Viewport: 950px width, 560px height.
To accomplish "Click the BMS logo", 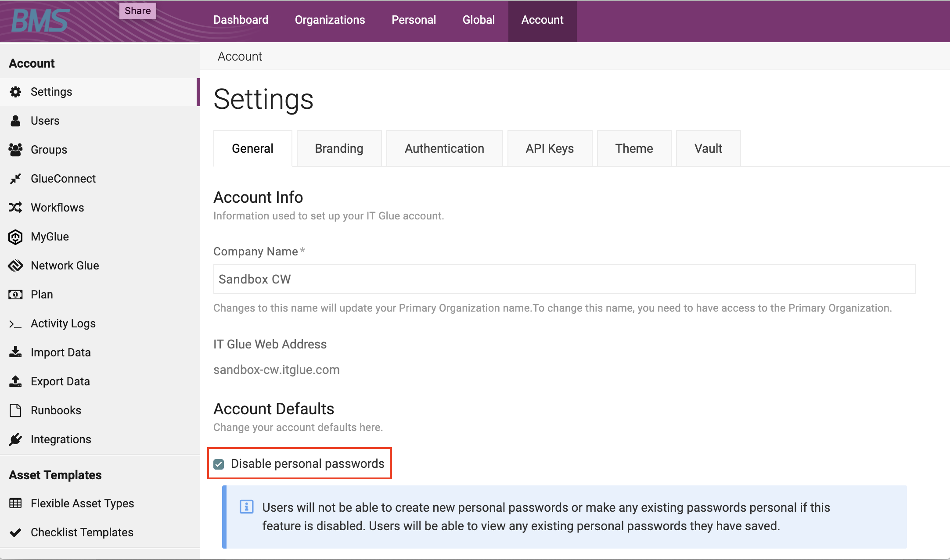I will click(x=40, y=21).
